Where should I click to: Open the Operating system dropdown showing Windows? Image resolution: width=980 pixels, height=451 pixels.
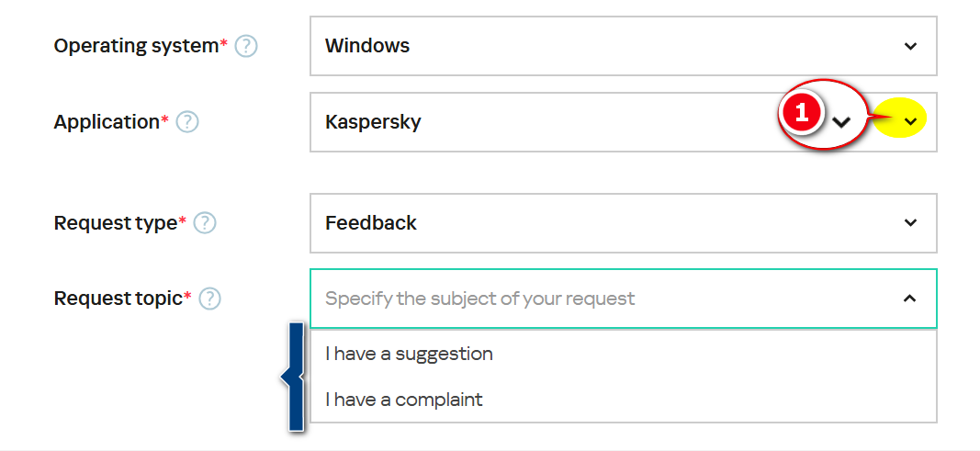606,46
